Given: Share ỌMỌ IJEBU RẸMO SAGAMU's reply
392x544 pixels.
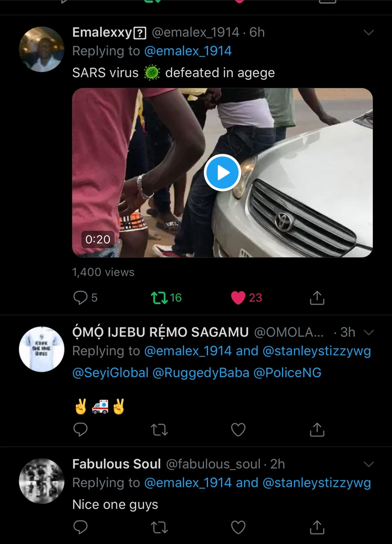Looking at the screenshot, I should click(x=317, y=430).
